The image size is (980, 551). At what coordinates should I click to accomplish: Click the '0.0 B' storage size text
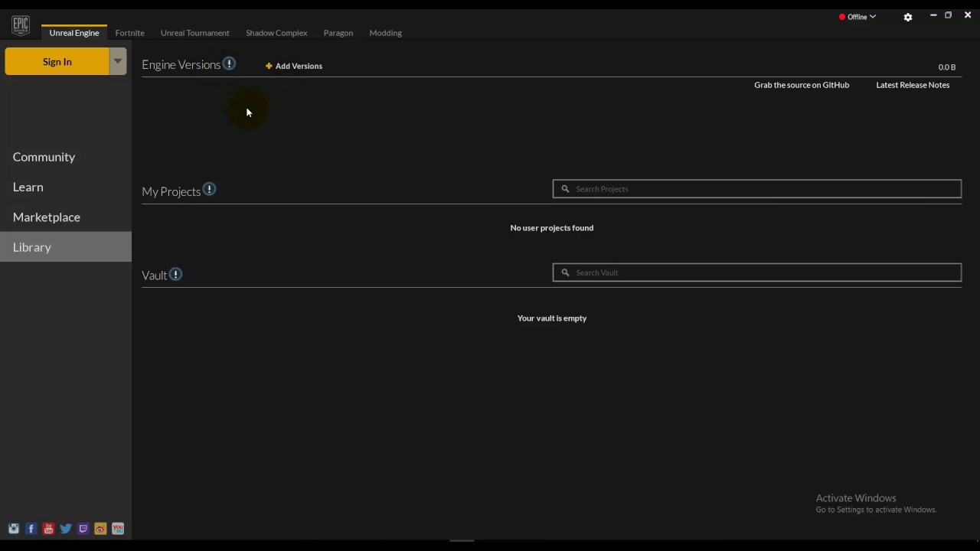coord(947,67)
